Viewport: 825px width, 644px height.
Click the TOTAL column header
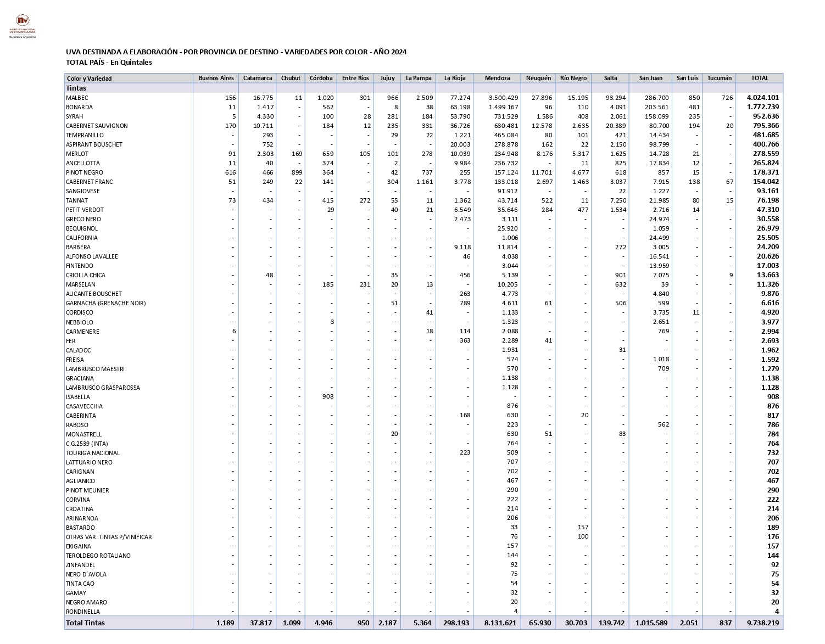pyautogui.click(x=760, y=79)
